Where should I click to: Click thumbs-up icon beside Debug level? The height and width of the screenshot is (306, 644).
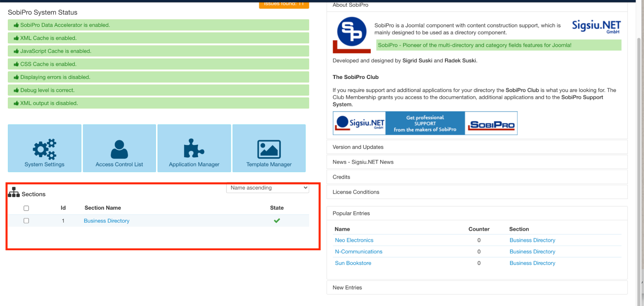pos(16,90)
